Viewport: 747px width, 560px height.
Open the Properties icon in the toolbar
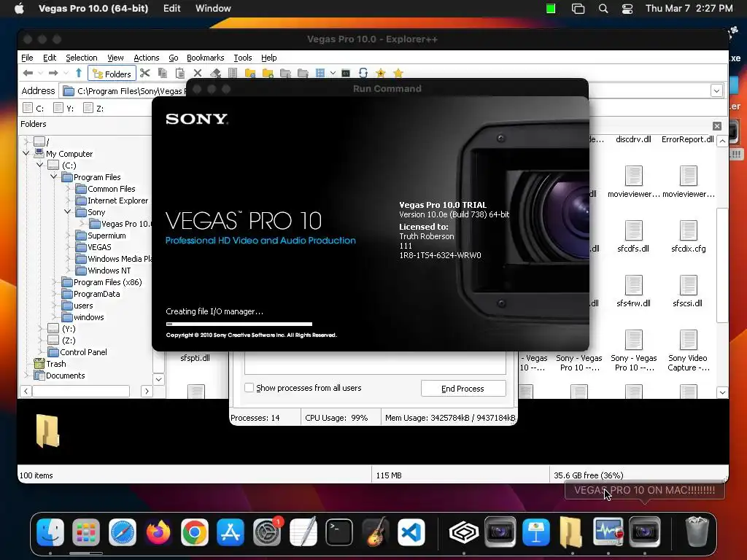(233, 73)
